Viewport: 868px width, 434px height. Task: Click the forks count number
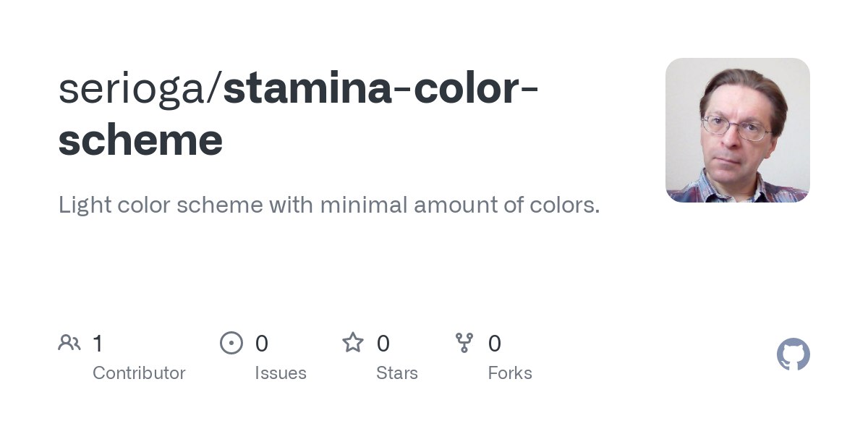click(x=495, y=344)
